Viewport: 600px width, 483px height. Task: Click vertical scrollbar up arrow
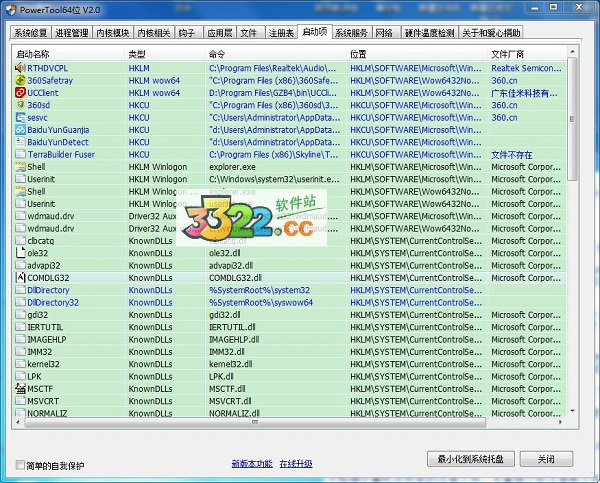572,51
